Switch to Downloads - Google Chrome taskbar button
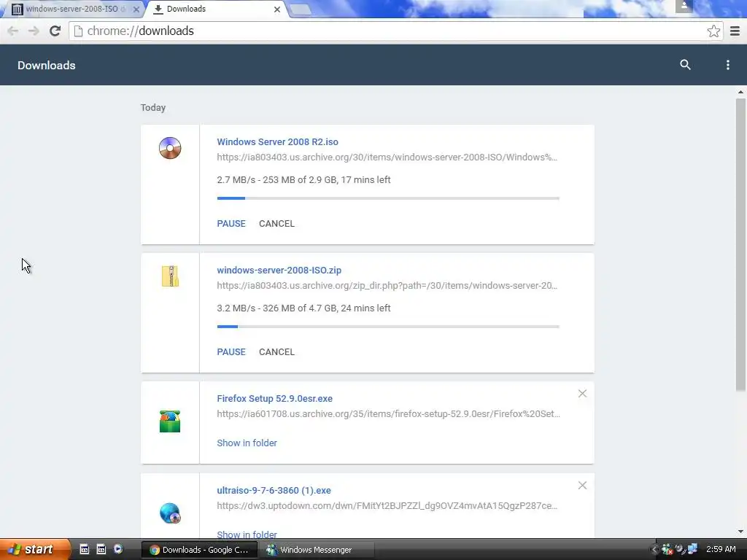 click(x=200, y=550)
